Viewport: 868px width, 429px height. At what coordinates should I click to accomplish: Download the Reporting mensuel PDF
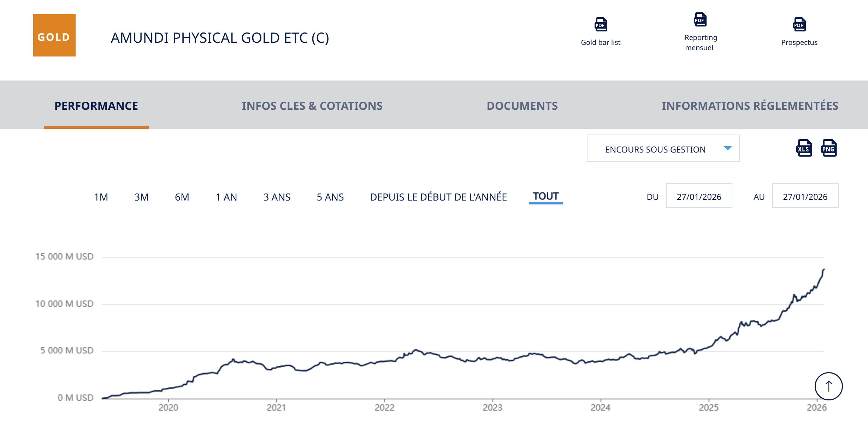click(700, 20)
